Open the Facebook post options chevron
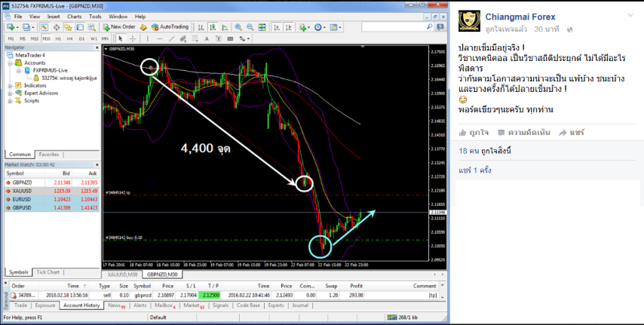644x325 pixels. click(630, 16)
